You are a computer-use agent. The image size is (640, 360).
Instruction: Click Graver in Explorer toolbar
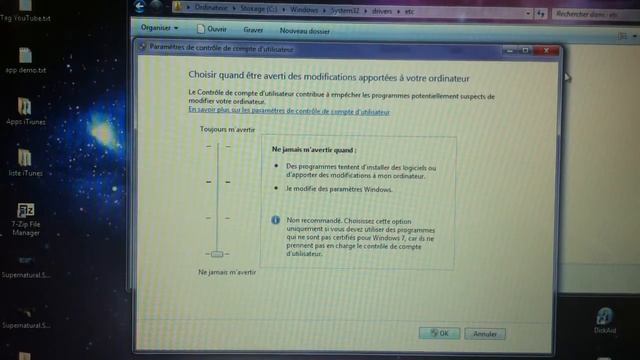[x=253, y=30]
